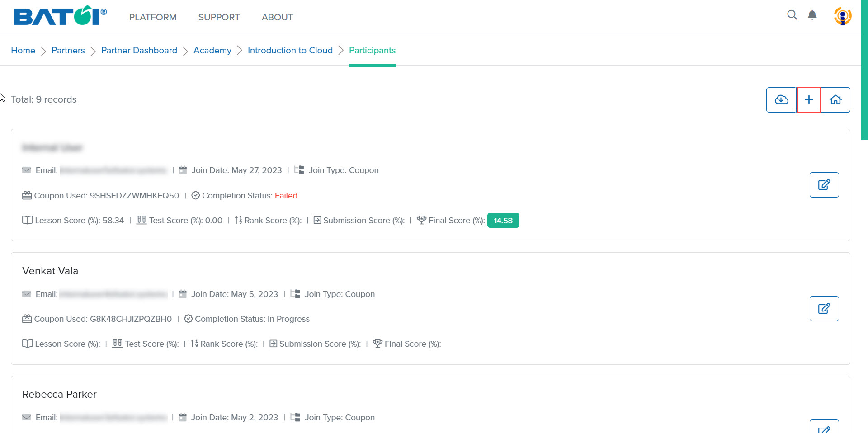Click the plus icon to add participant
This screenshot has height=433, width=868.
(x=809, y=99)
